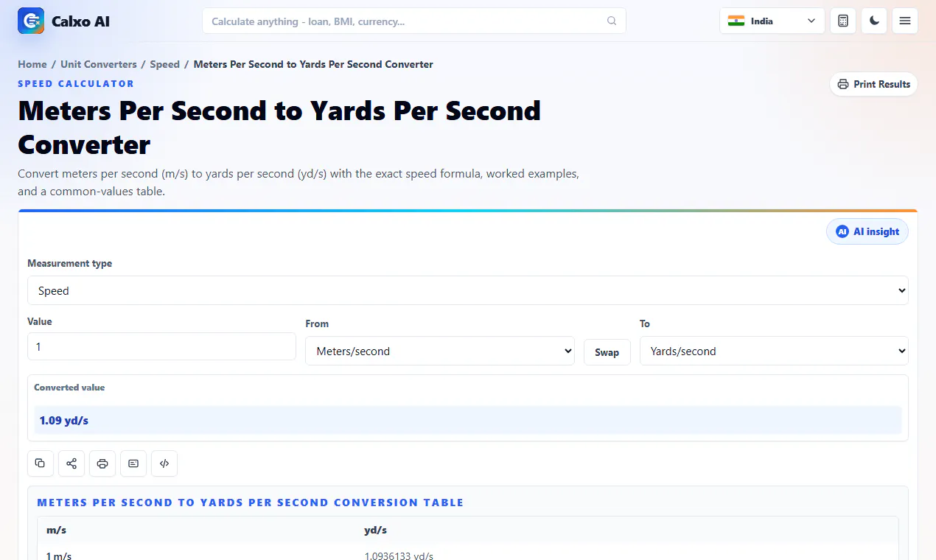Click the embed code icon button
936x560 pixels.
click(164, 463)
